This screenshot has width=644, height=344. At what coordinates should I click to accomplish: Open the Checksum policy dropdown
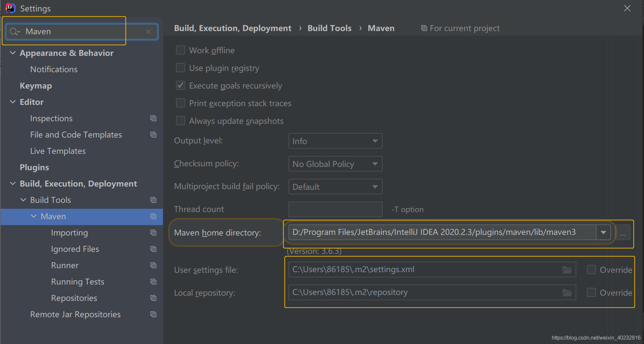point(335,164)
